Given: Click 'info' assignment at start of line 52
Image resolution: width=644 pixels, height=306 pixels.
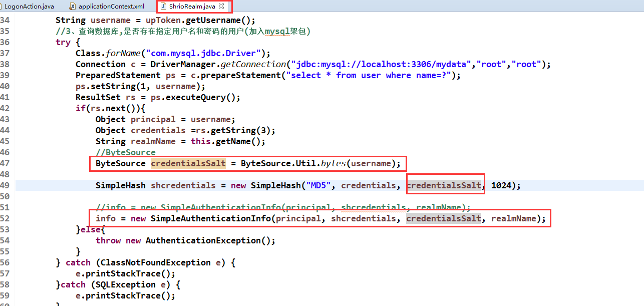Looking at the screenshot, I should [x=106, y=218].
